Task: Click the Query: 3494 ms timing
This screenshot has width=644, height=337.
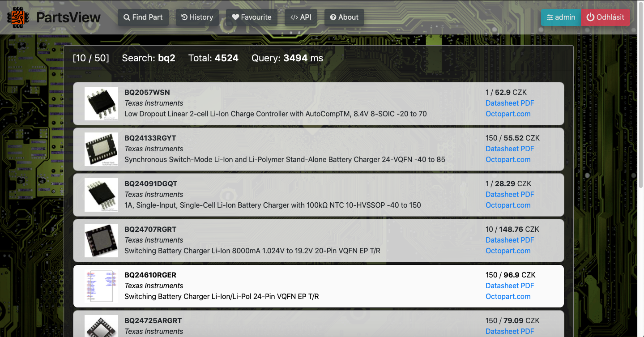Action: coord(287,58)
